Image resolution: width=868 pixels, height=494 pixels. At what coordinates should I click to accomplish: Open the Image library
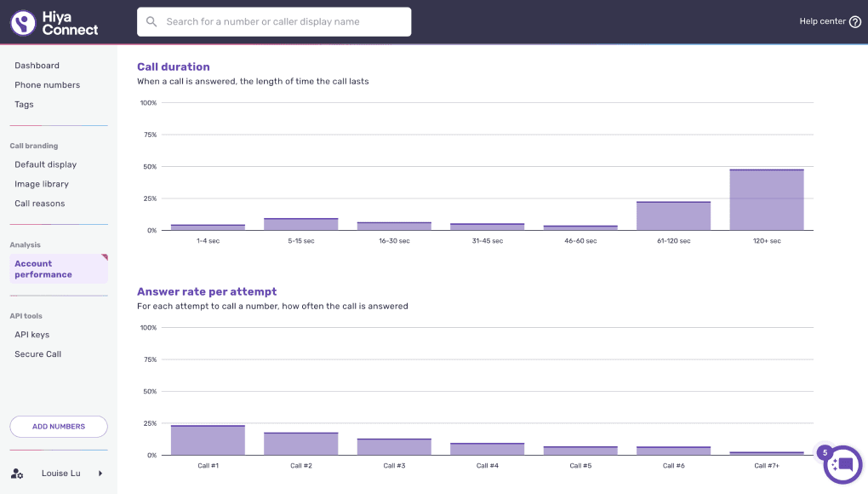[42, 184]
